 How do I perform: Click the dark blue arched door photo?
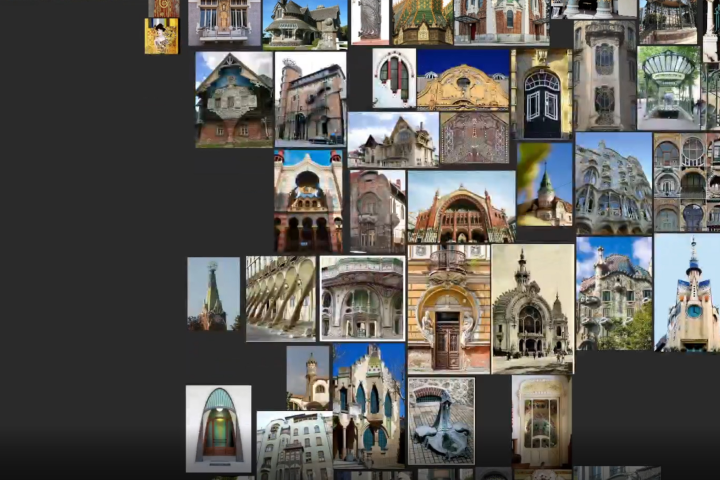click(x=542, y=94)
